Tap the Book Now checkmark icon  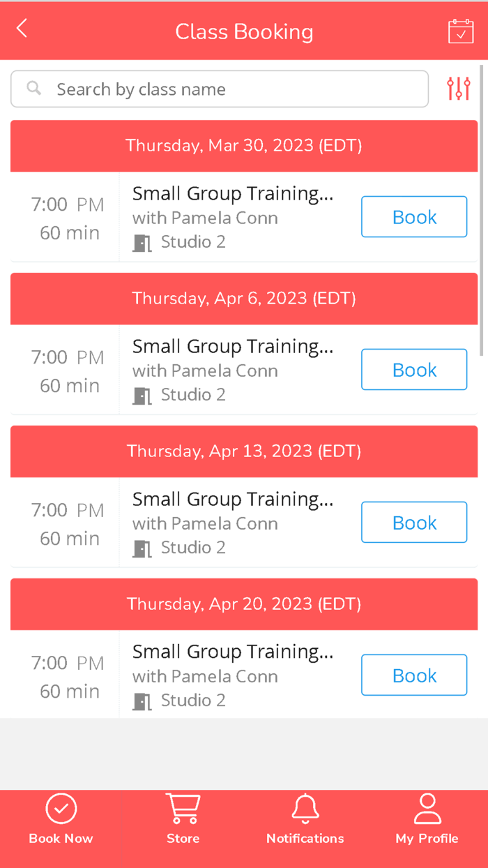coord(61,809)
